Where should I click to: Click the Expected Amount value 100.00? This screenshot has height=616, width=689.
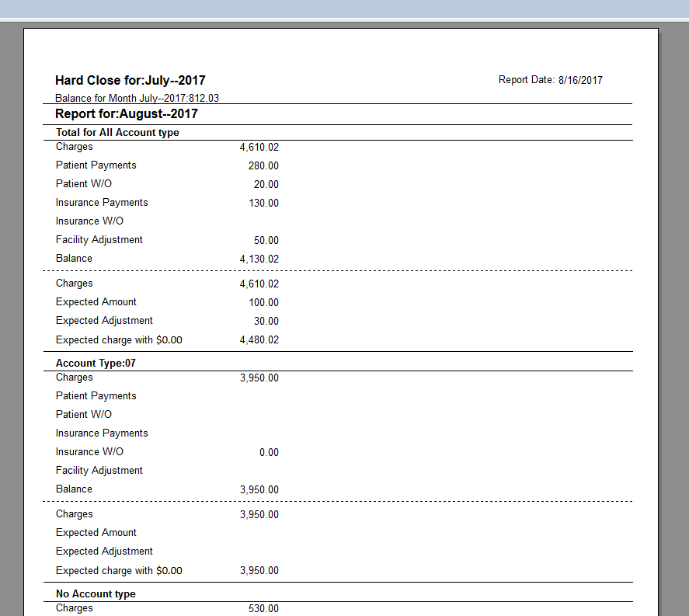[x=263, y=303]
